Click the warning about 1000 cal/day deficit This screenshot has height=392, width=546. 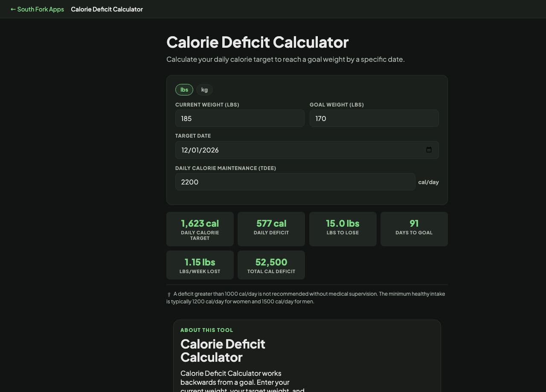307,297
